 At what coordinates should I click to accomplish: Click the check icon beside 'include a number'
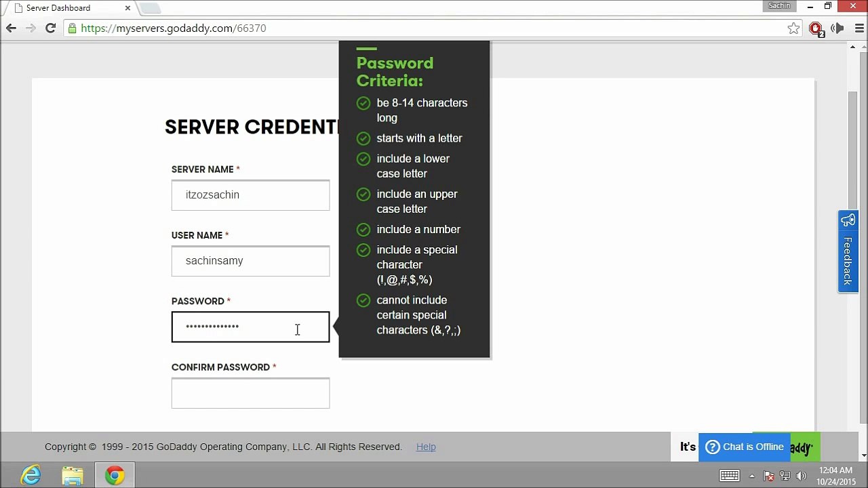363,230
